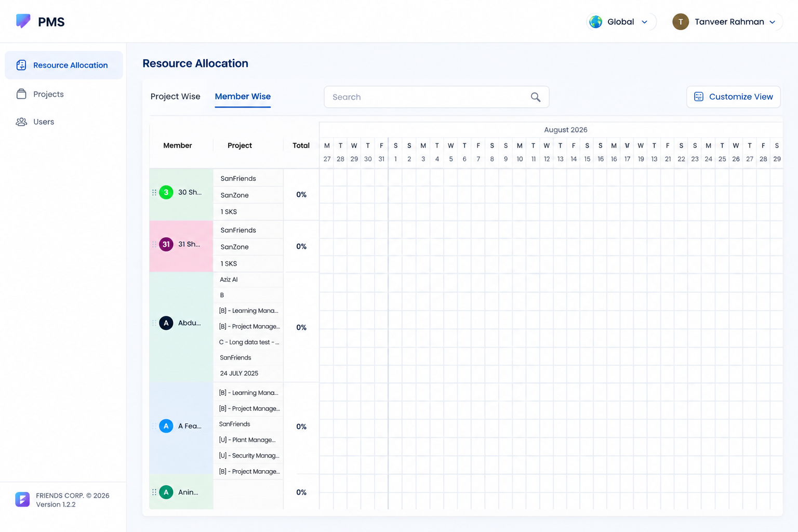Screen dimensions: 798x532
Task: Open the Projects sidebar icon
Action: point(21,94)
